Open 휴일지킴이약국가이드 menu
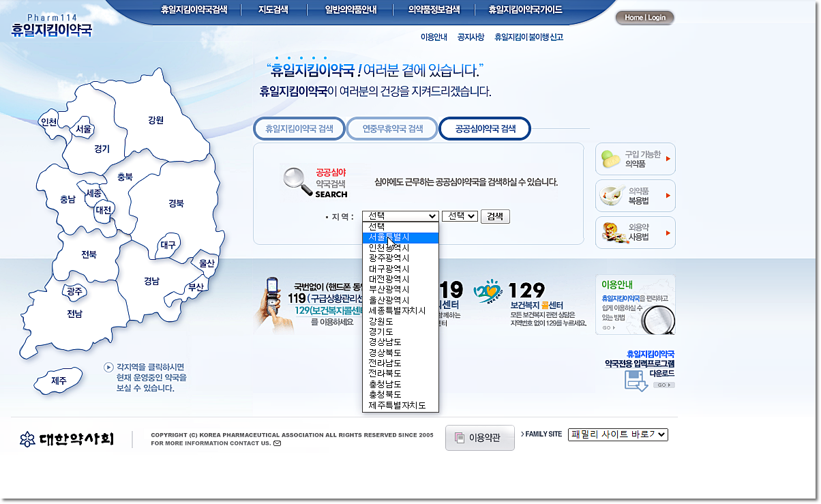 tap(525, 10)
